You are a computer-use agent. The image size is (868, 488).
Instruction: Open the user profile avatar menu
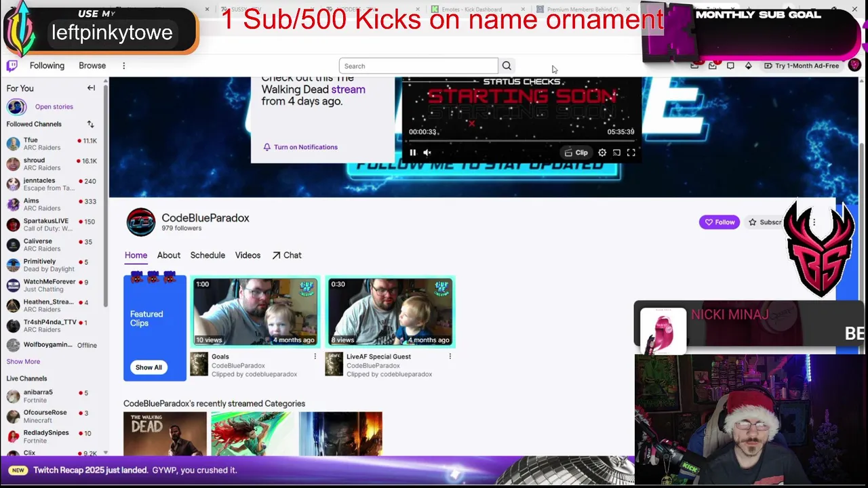[x=854, y=65]
